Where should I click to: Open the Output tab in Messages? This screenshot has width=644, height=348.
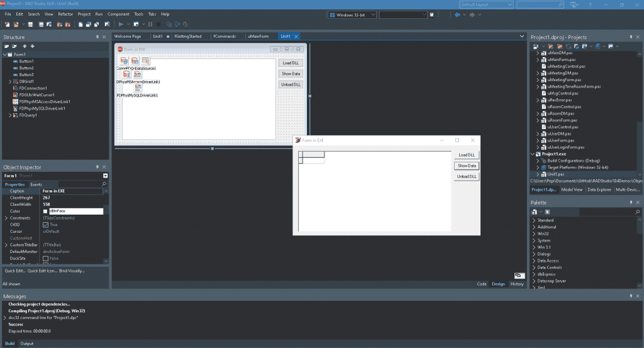tap(26, 344)
